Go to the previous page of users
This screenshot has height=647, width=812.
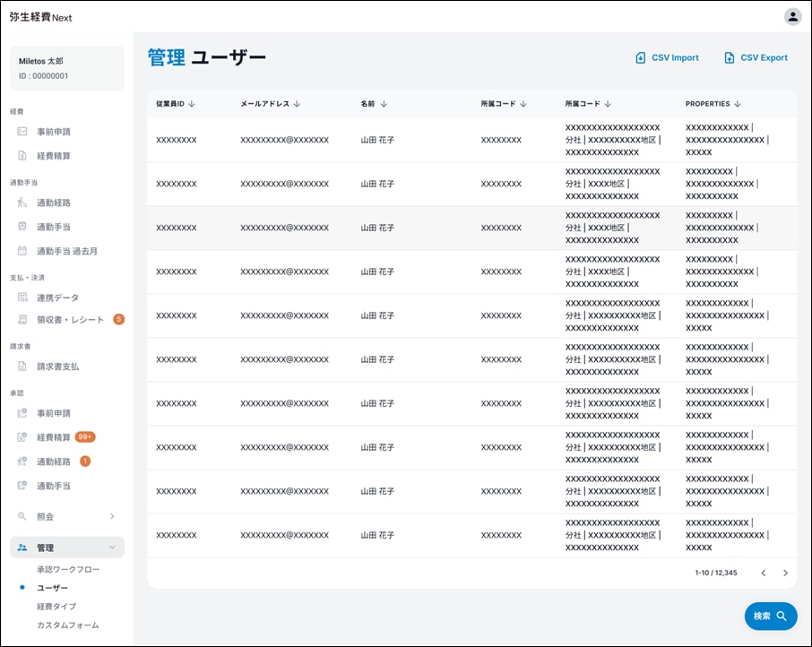[x=764, y=573]
